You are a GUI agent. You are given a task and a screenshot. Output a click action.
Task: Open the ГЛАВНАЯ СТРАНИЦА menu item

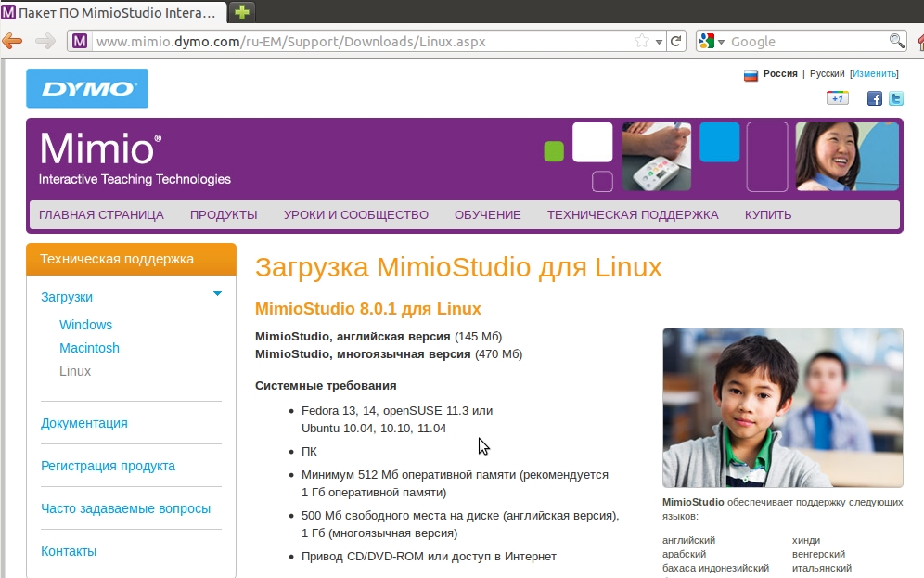[101, 215]
